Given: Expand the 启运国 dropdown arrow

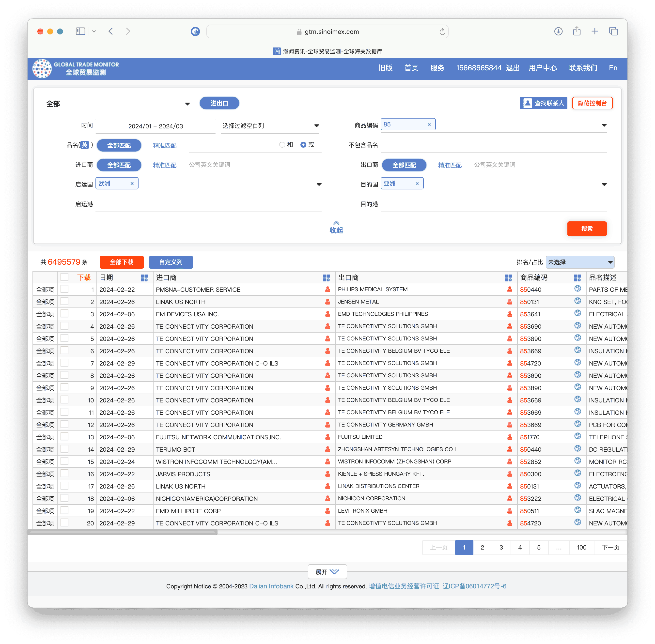Looking at the screenshot, I should pos(319,185).
